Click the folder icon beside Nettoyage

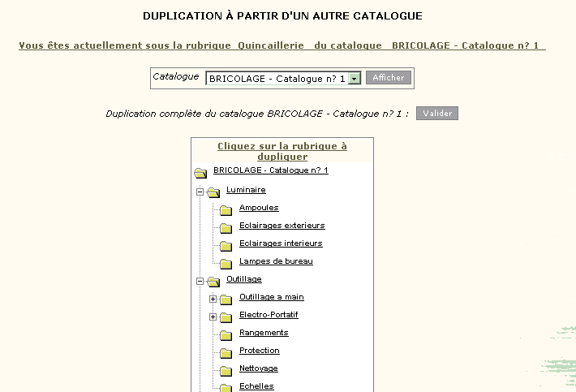point(226,371)
